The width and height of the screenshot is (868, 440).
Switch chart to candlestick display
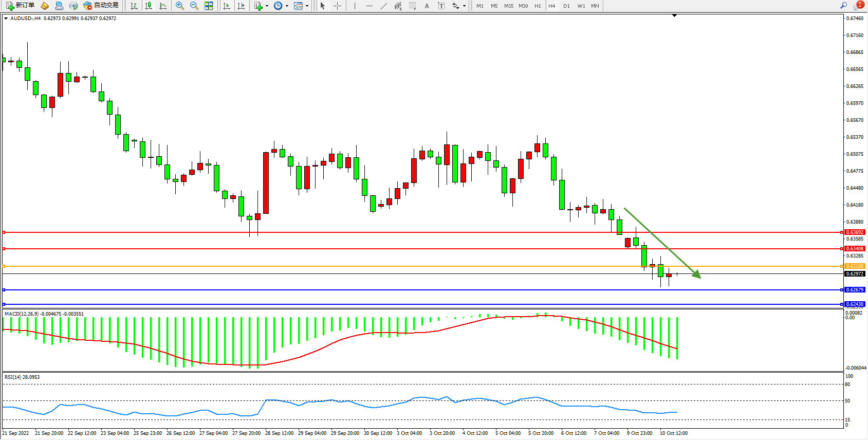(x=149, y=6)
